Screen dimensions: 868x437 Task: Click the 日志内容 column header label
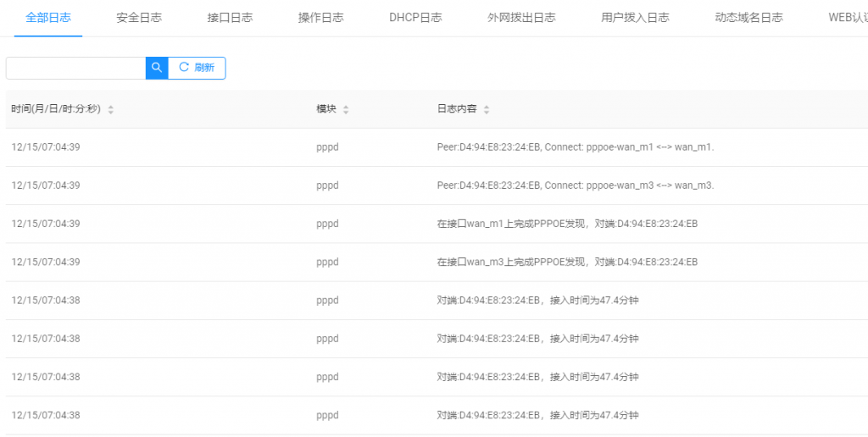pyautogui.click(x=457, y=109)
